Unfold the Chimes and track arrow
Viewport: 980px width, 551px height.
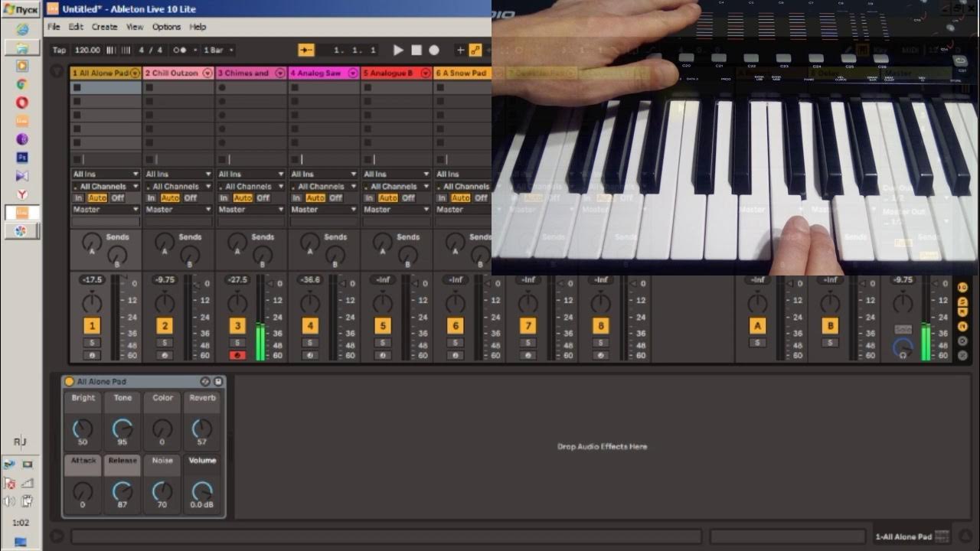coord(280,73)
